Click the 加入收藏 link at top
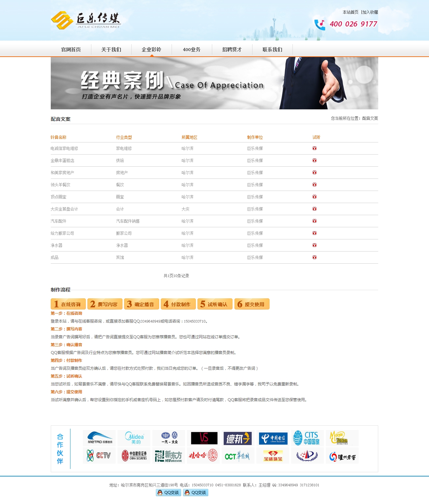 click(370, 12)
